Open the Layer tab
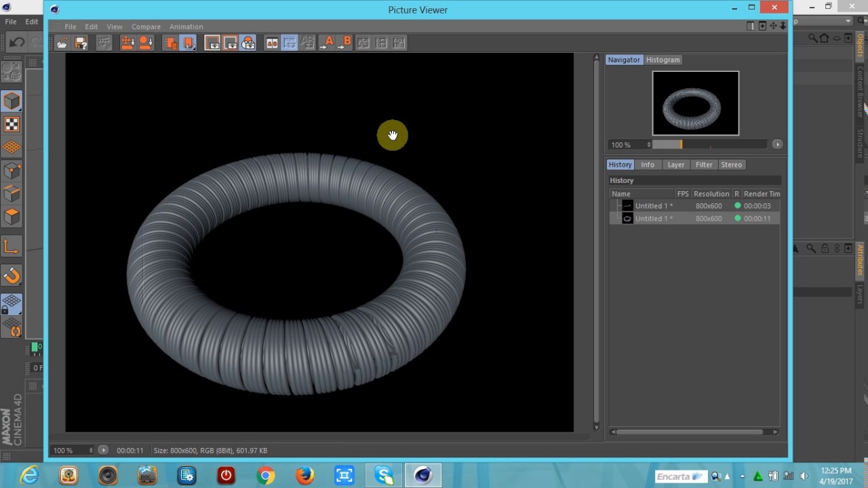868x488 pixels. (676, 165)
